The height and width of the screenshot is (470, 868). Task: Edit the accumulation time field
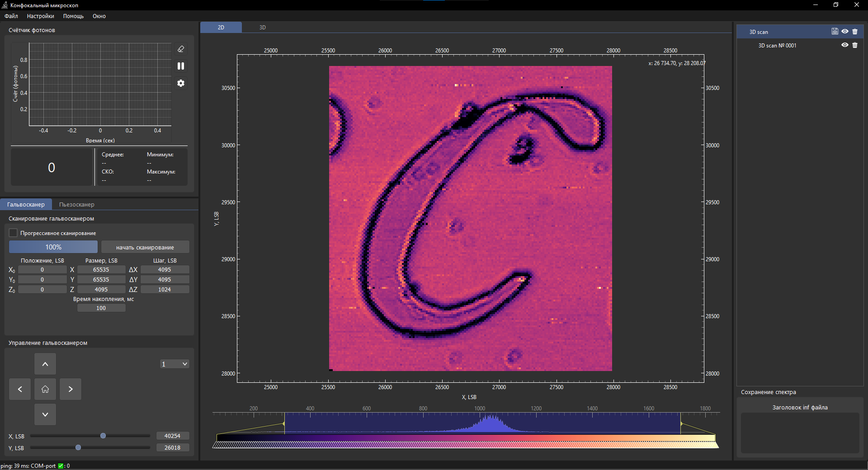pos(101,308)
